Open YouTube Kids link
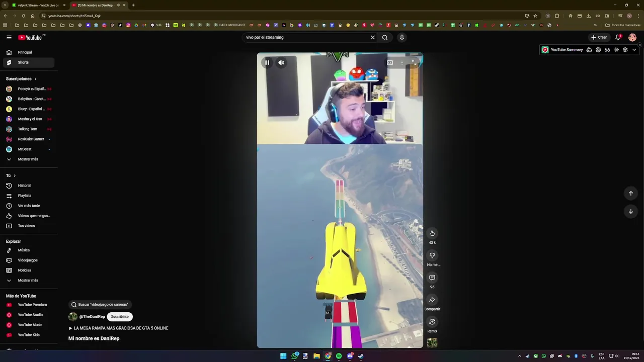The width and height of the screenshot is (644, 362). pos(28,335)
